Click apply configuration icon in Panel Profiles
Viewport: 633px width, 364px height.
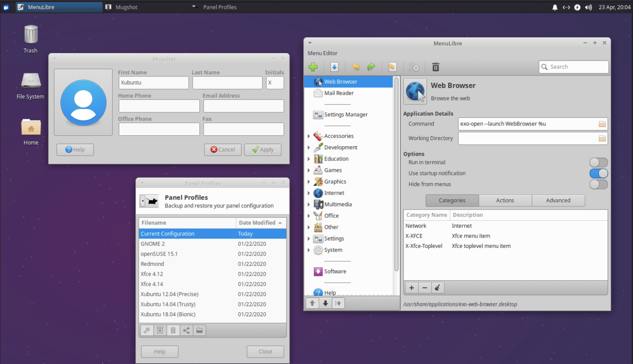147,330
